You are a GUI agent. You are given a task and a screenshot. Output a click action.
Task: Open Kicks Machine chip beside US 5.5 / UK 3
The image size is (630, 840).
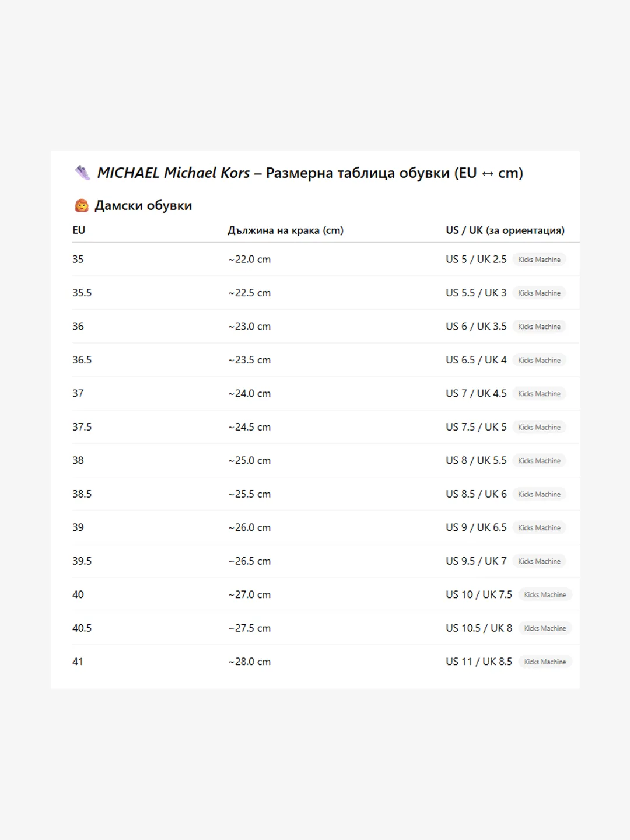pyautogui.click(x=539, y=293)
